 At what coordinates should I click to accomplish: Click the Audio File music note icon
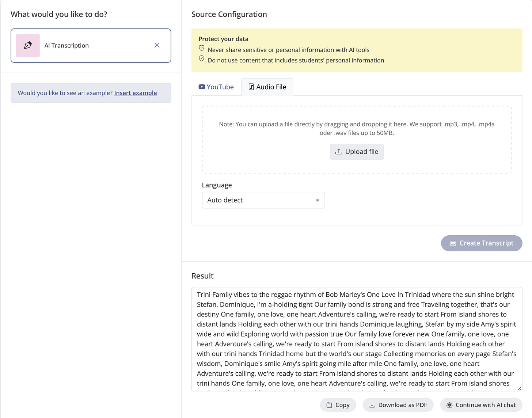coord(251,87)
